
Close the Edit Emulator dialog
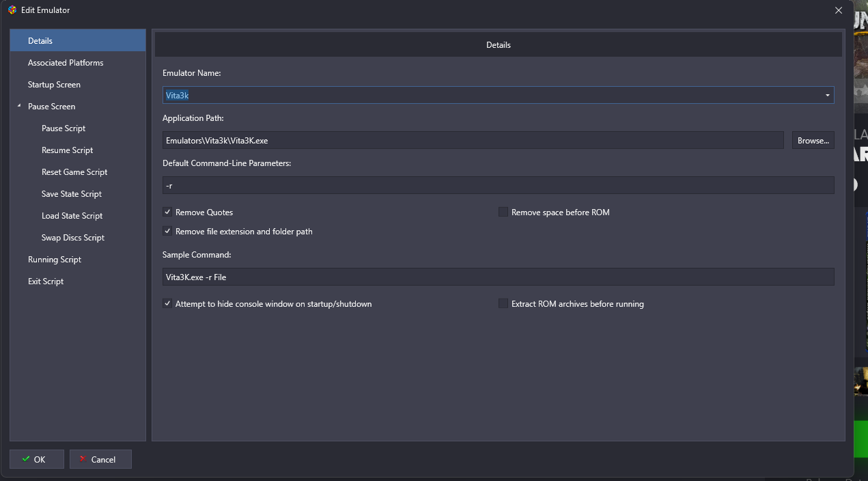click(839, 10)
